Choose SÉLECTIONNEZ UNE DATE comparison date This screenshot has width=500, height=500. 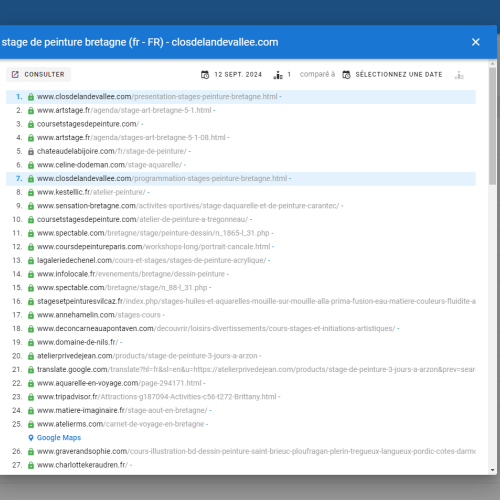(x=392, y=75)
